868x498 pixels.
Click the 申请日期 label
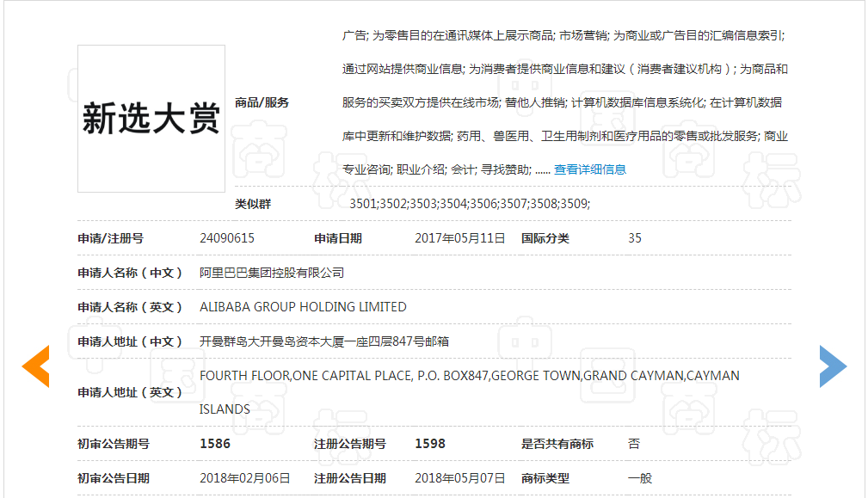click(x=338, y=238)
